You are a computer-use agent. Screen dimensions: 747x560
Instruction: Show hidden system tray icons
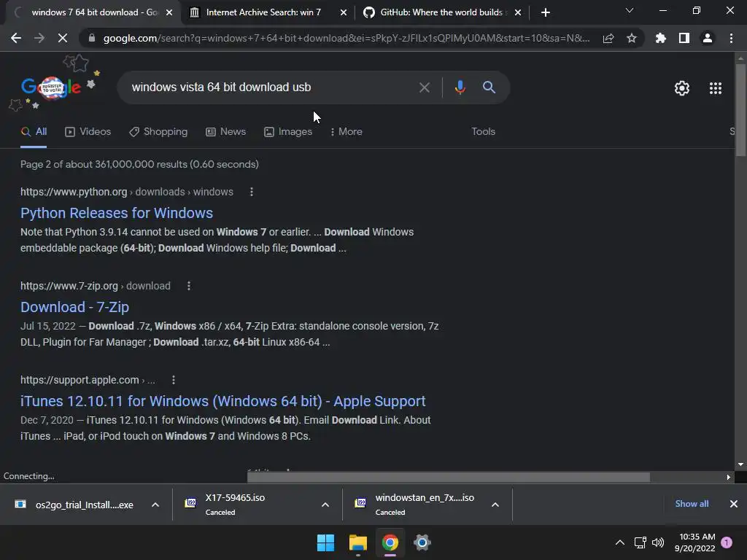[x=620, y=542]
